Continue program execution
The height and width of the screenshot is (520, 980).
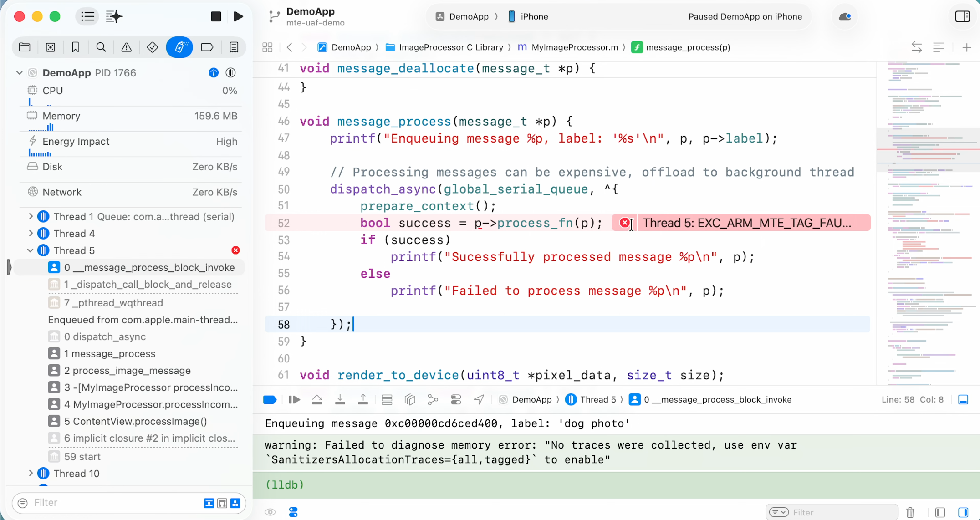pos(294,400)
